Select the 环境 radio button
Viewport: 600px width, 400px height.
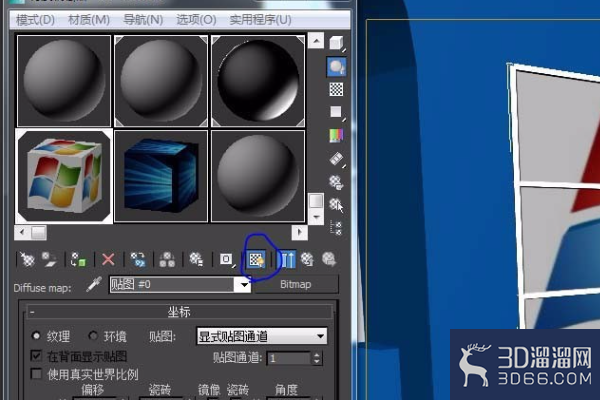pyautogui.click(x=93, y=336)
